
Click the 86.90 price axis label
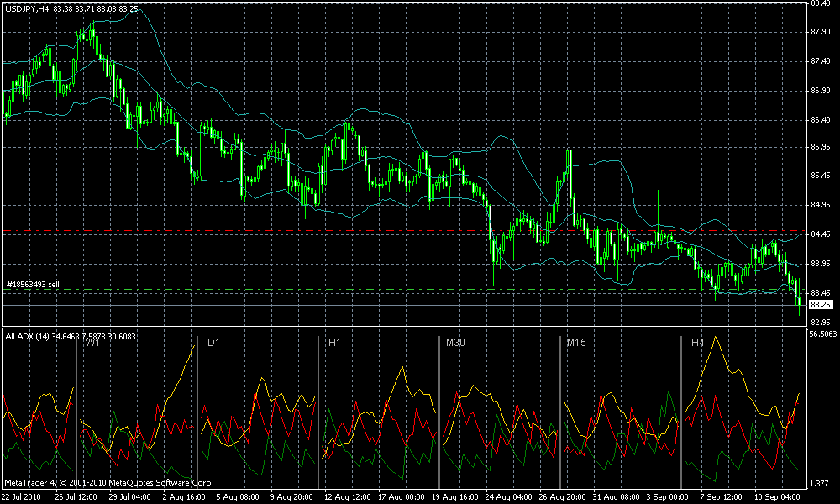pos(821,91)
